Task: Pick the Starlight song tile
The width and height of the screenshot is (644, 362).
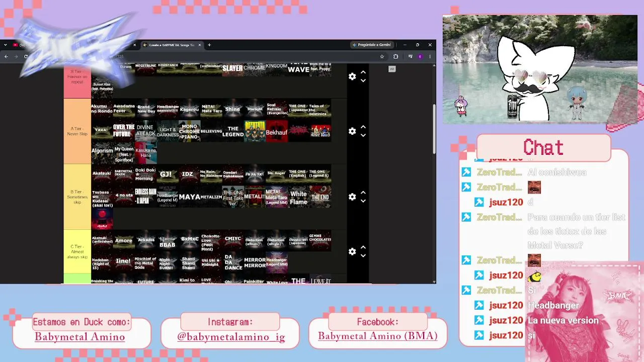Action: 255,109
